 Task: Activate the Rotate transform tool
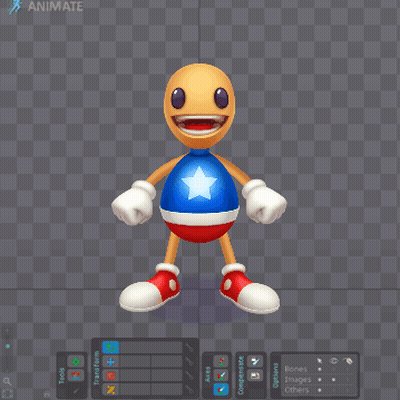coord(111,348)
